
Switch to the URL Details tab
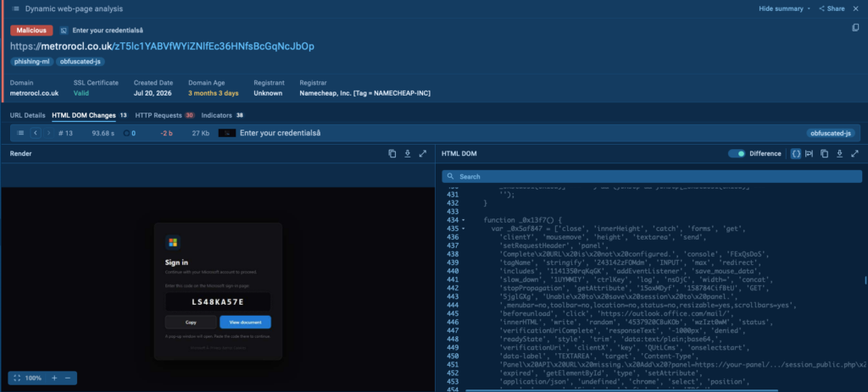28,115
